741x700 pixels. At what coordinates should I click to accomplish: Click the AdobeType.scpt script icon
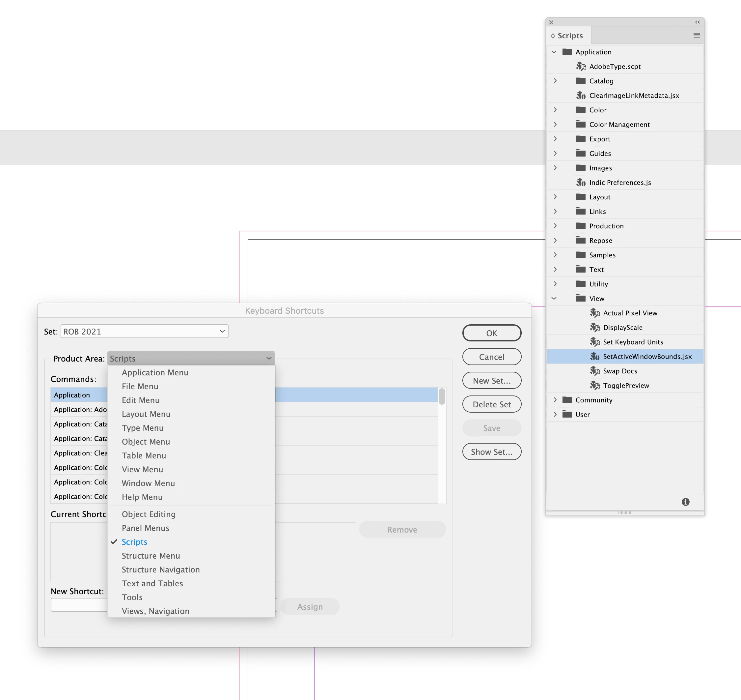tap(581, 67)
